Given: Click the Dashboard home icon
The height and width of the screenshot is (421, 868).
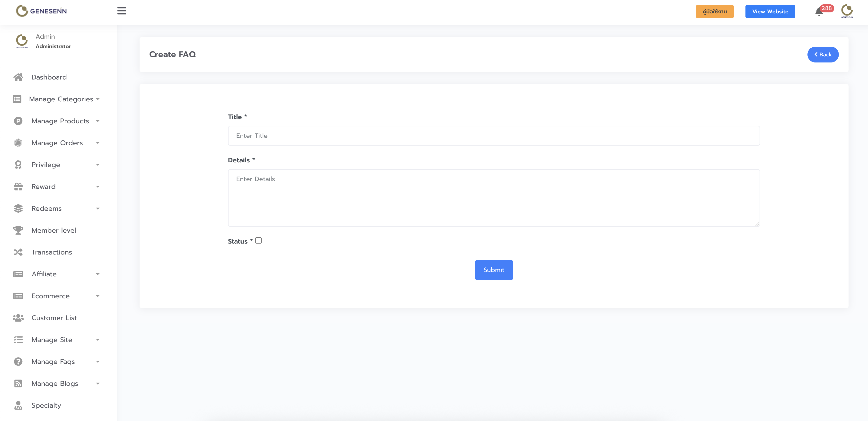Looking at the screenshot, I should click(x=18, y=77).
